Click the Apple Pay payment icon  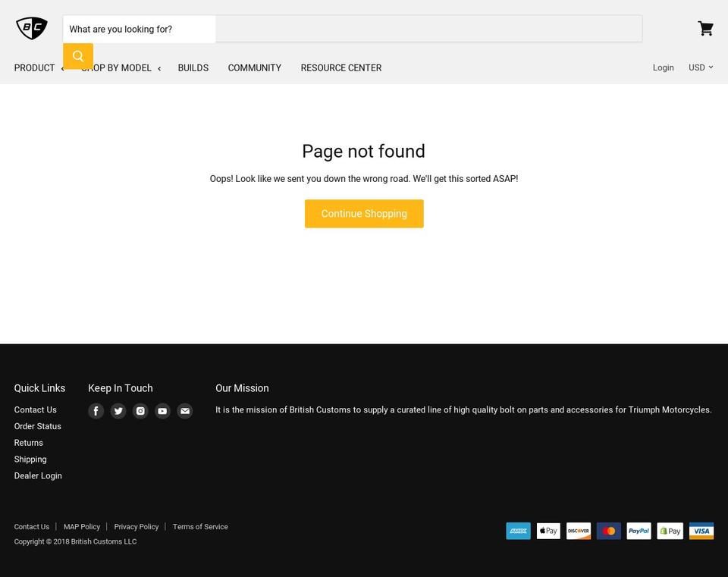pos(548,531)
